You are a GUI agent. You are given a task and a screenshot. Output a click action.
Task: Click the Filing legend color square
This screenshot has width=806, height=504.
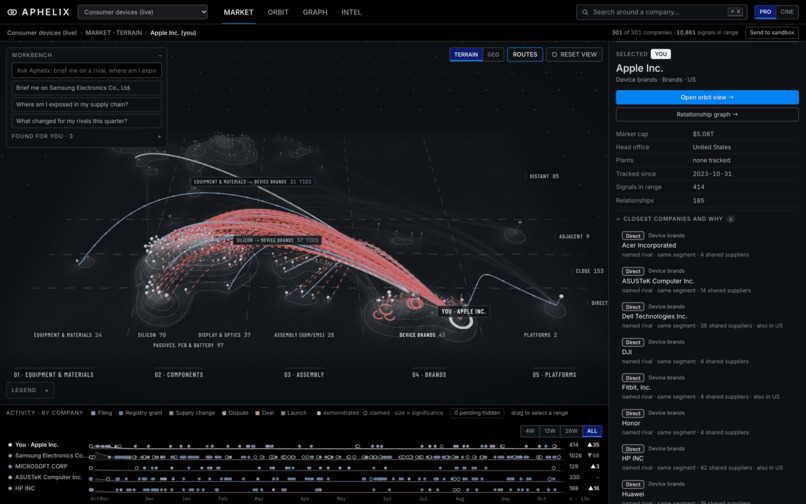[93, 413]
